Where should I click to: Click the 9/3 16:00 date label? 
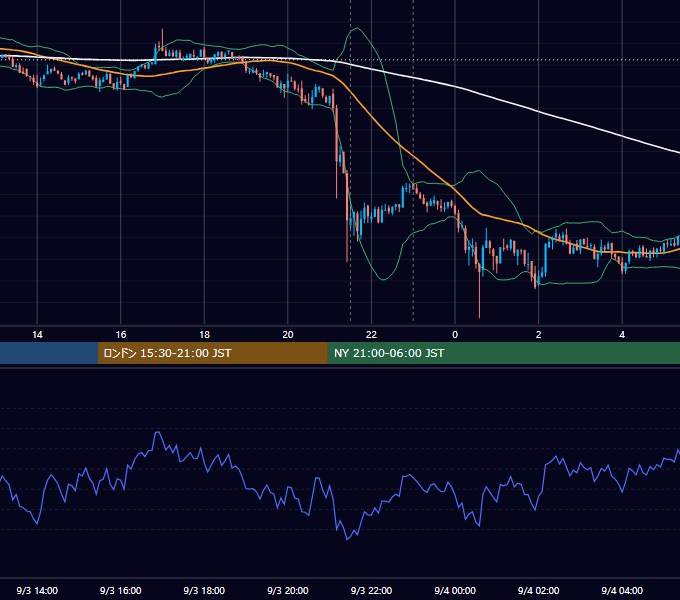[121, 590]
